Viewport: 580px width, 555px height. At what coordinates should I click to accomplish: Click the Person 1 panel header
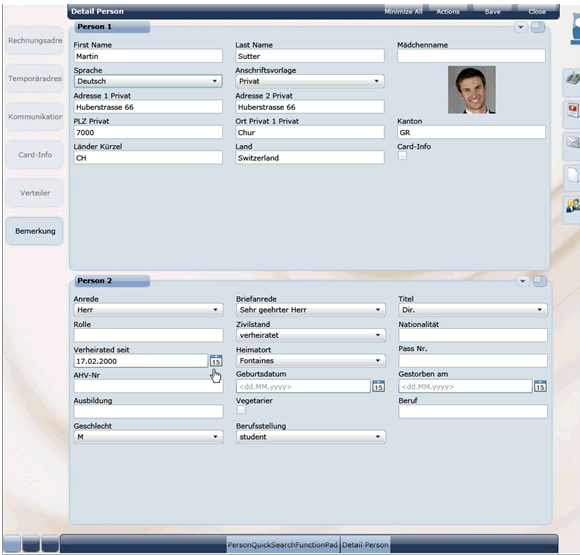pos(112,27)
